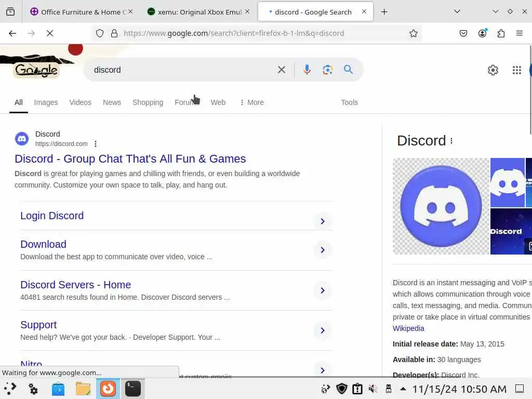Select Shopping search tab

tap(148, 102)
